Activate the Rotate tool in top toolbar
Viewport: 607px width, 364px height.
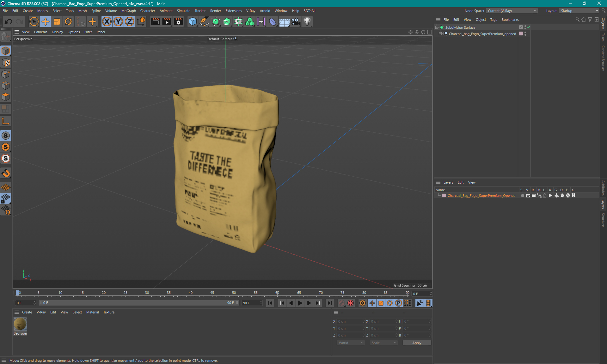(x=68, y=21)
